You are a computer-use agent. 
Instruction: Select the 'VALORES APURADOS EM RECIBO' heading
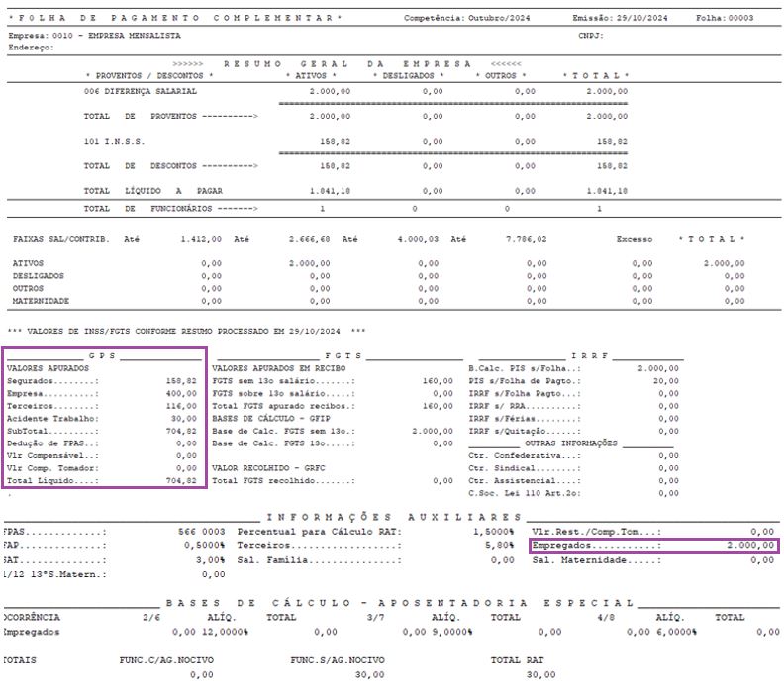point(278,368)
